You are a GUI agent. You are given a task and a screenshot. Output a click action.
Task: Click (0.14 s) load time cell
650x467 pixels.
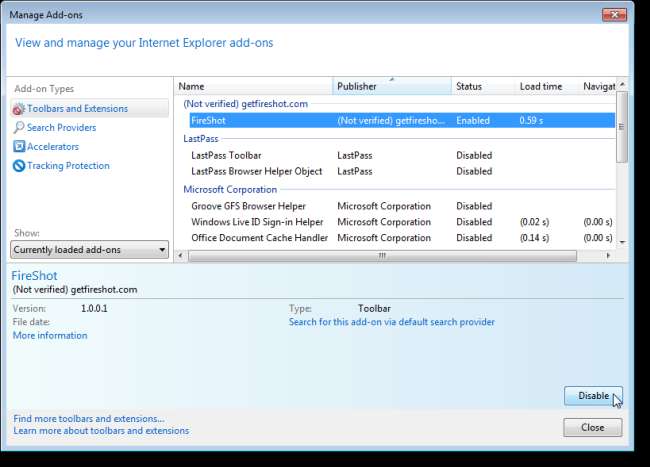point(534,238)
